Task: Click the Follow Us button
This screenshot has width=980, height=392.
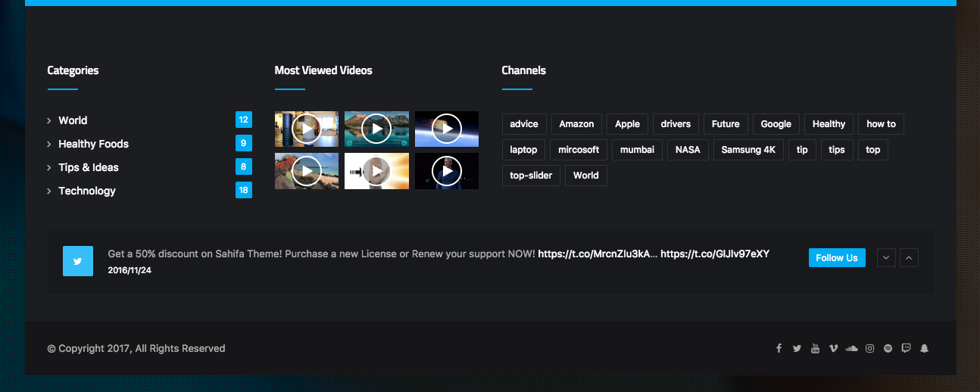Action: tap(836, 258)
